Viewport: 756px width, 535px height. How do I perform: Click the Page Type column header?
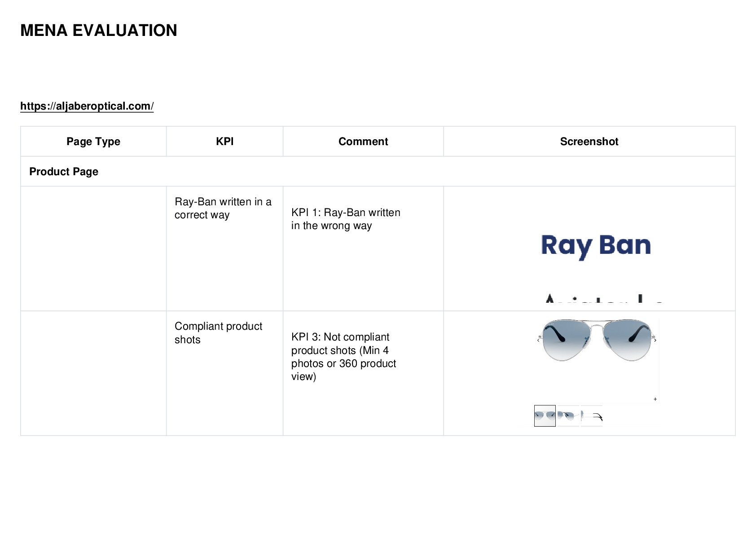[x=93, y=141]
